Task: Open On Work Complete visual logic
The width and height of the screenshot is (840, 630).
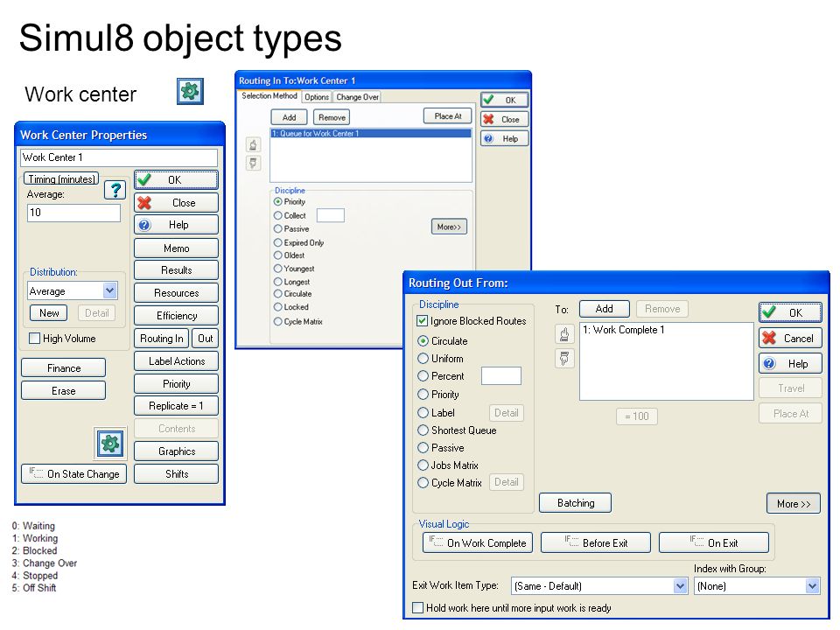Action: click(x=478, y=542)
